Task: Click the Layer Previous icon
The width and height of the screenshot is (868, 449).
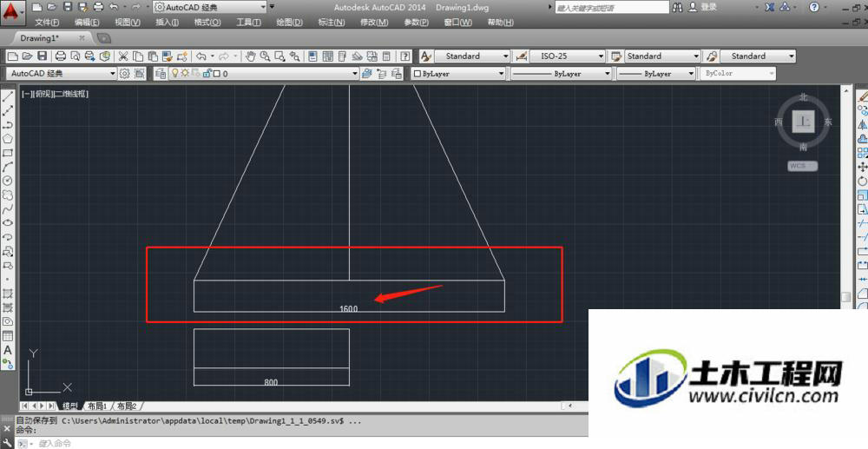Action: [381, 73]
